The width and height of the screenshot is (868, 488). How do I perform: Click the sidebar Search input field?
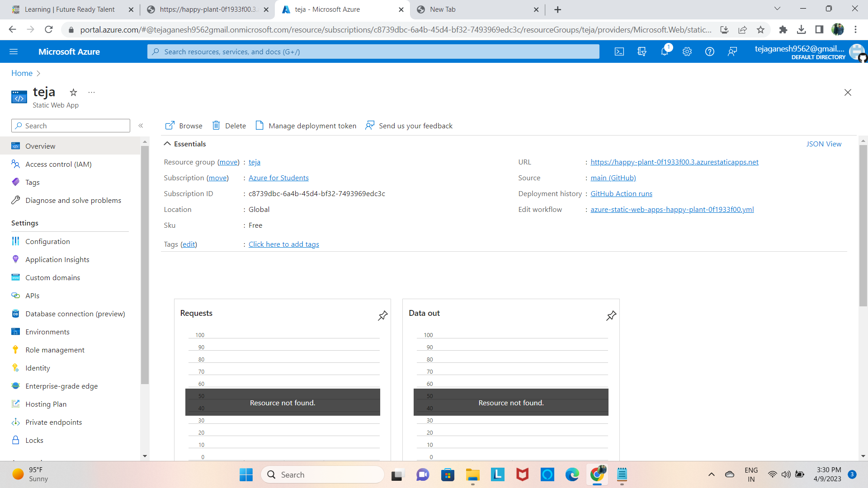(75, 126)
